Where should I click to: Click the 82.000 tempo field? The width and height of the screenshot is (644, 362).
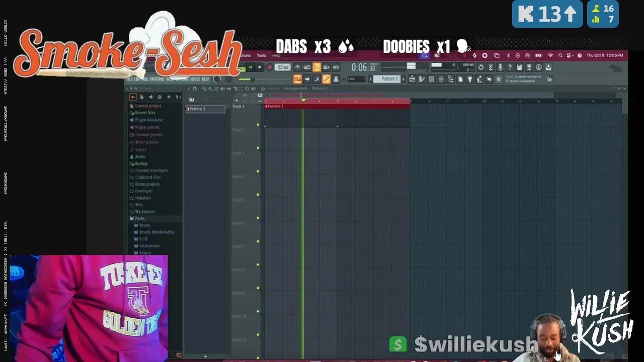283,67
